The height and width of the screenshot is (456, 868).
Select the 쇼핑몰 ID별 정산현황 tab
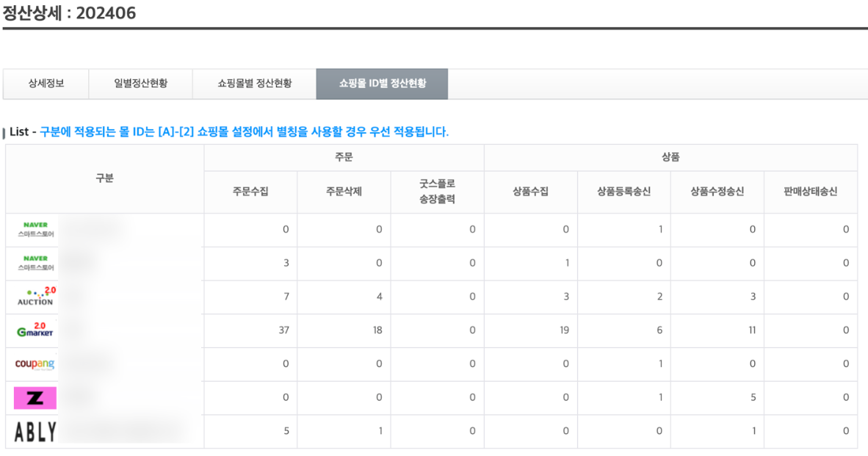pyautogui.click(x=382, y=84)
